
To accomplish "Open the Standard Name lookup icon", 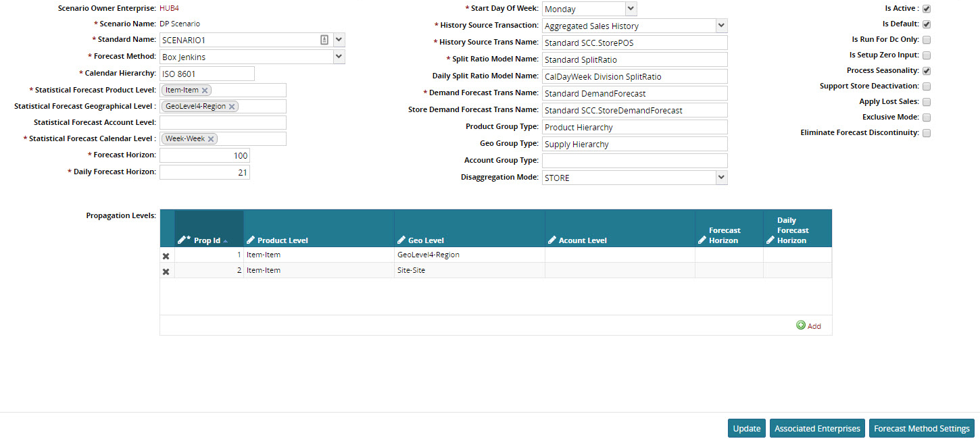I will tap(324, 40).
